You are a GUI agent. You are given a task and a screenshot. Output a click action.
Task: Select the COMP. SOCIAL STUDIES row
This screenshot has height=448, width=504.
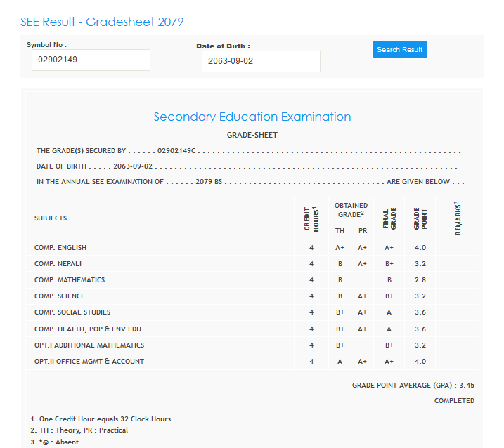click(x=72, y=312)
